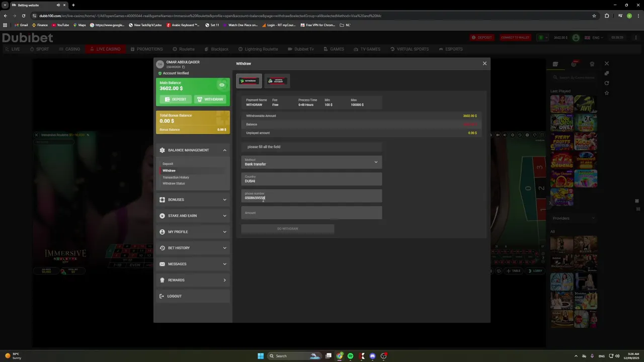Close the Withdraw dialog

point(485,63)
